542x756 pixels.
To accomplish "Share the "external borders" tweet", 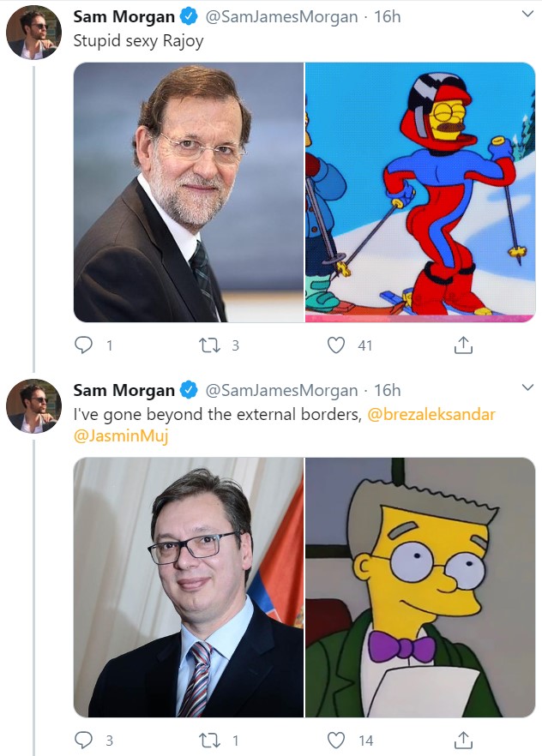I will (x=463, y=739).
